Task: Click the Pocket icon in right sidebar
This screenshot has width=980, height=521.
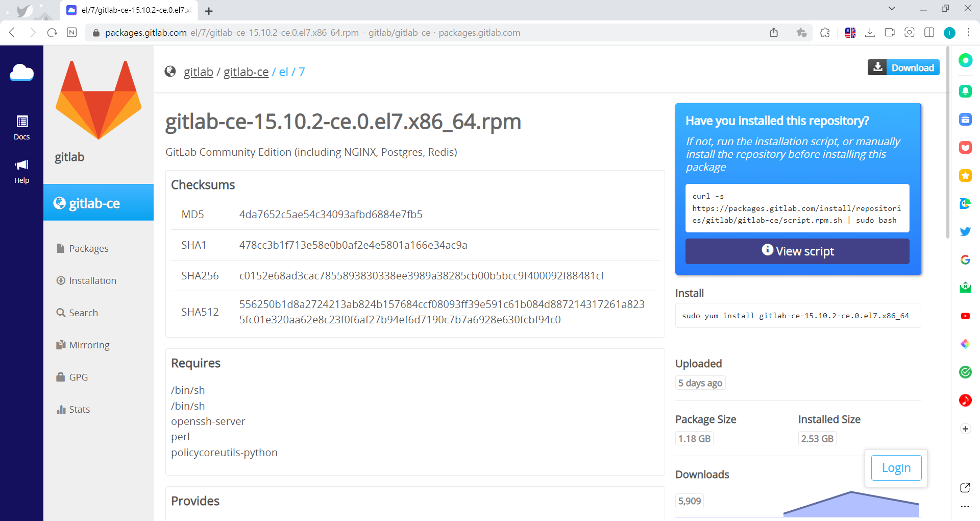Action: tap(965, 148)
